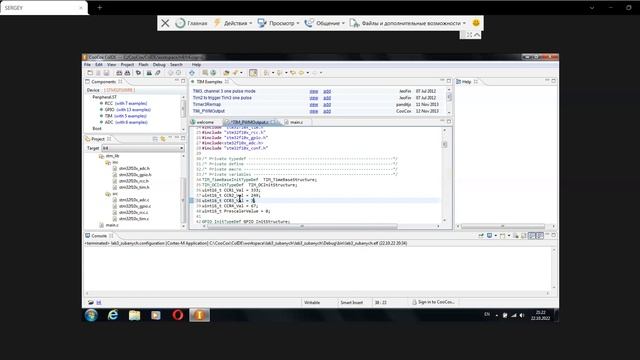Switch to the main.c editor tab
This screenshot has height=360, width=640.
pos(296,122)
